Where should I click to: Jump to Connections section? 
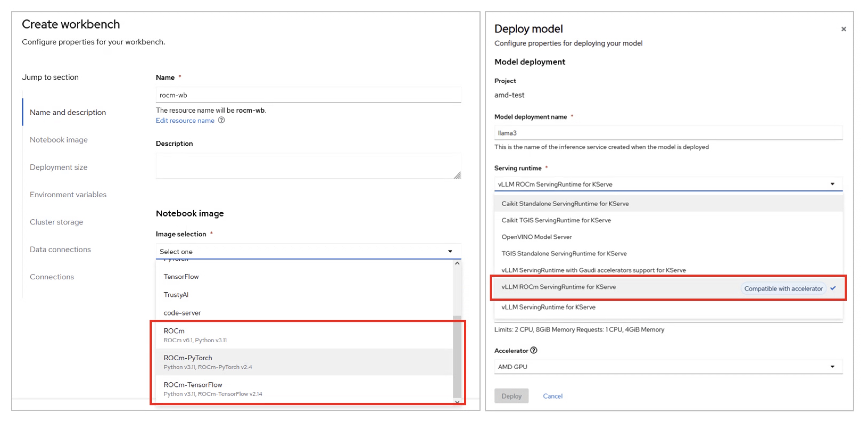52,277
